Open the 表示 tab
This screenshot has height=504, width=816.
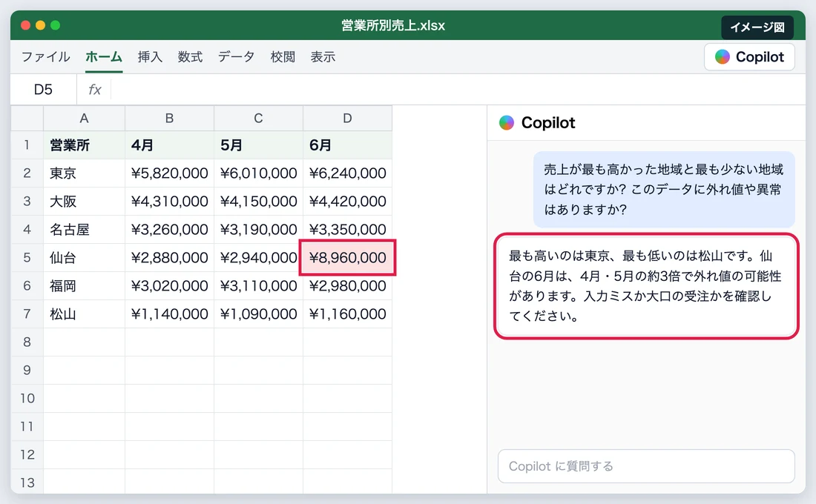point(323,56)
